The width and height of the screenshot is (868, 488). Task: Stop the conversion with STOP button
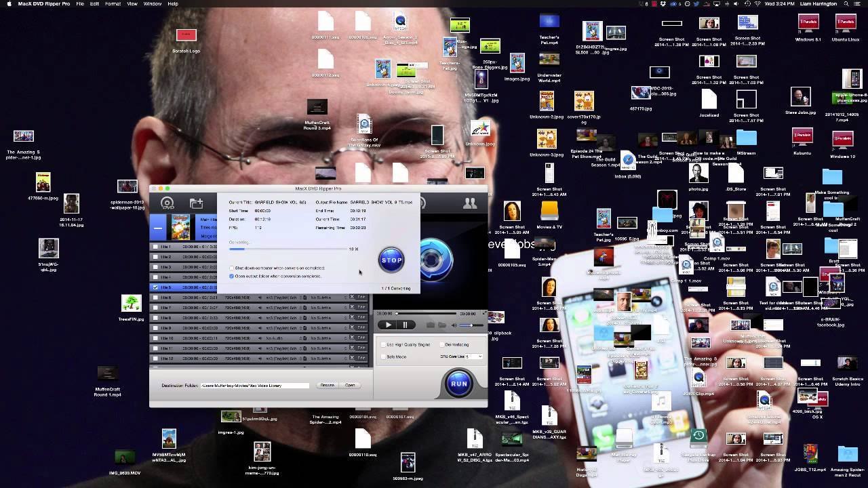tap(391, 260)
